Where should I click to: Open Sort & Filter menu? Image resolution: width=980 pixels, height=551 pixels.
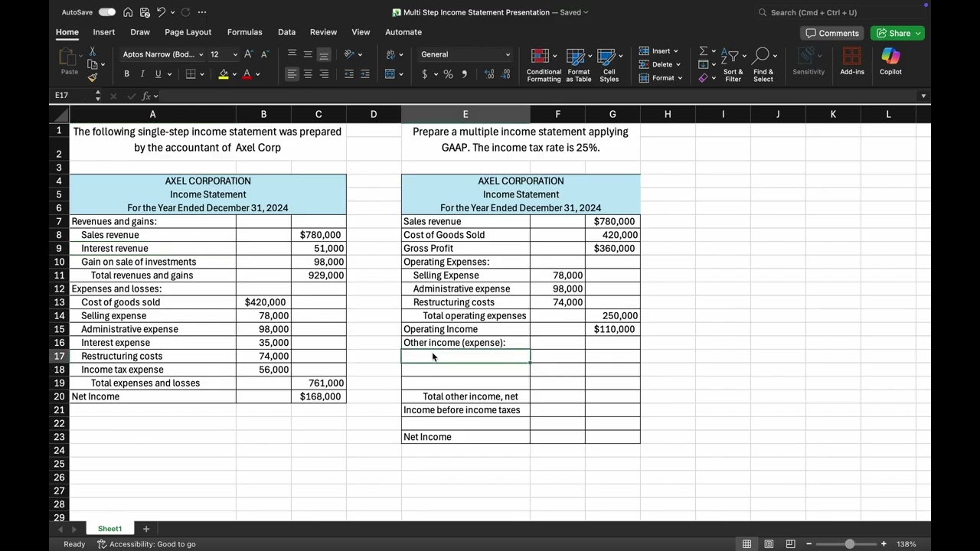[733, 65]
